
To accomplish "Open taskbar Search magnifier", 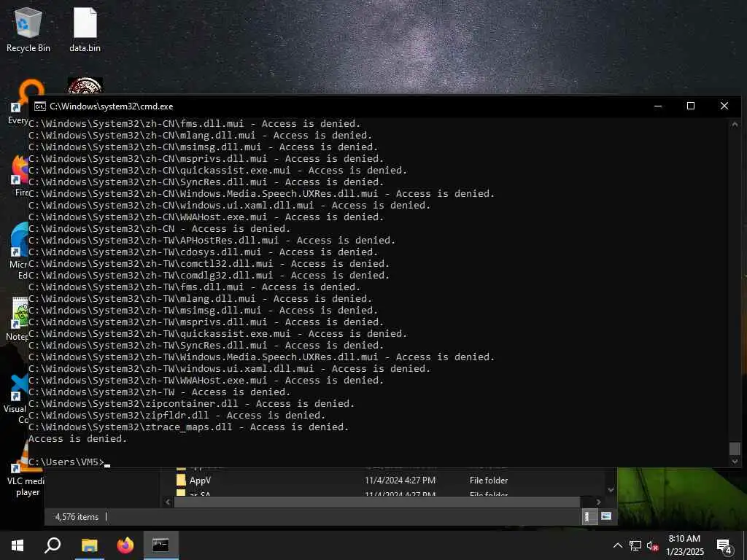I will tap(53, 545).
